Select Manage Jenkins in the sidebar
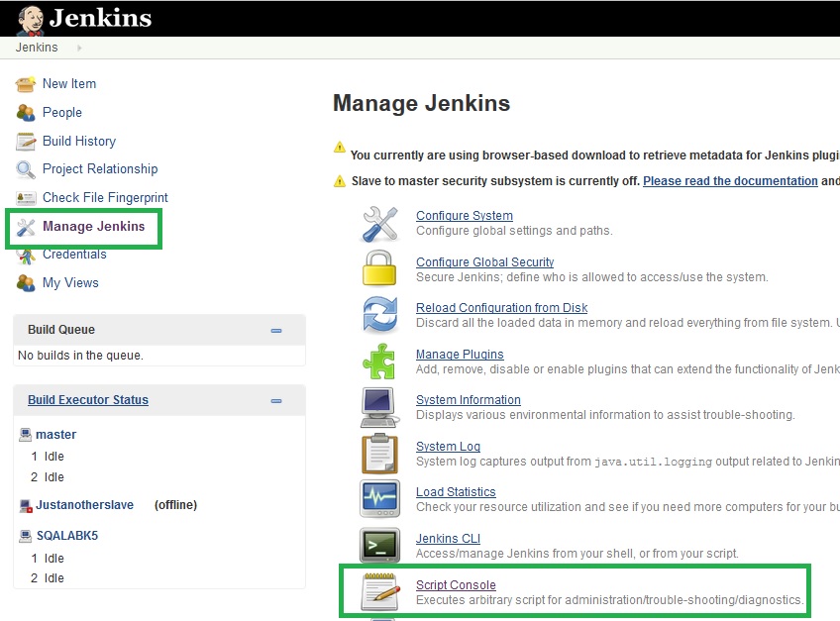Screen dimensions: 840x621 (94, 226)
